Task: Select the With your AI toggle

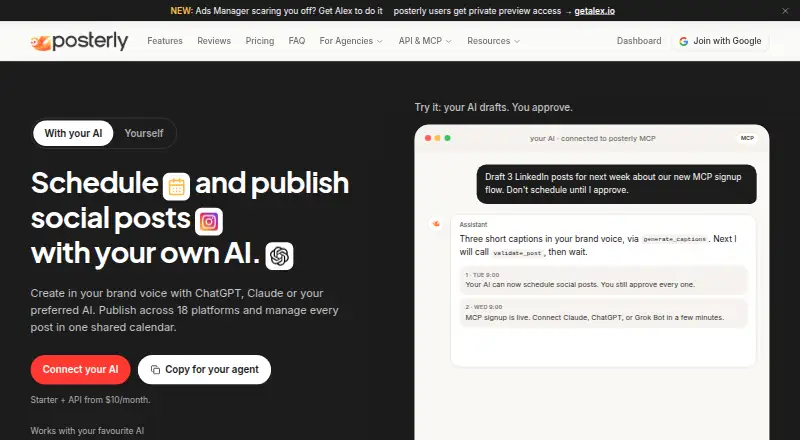Action: click(x=73, y=133)
